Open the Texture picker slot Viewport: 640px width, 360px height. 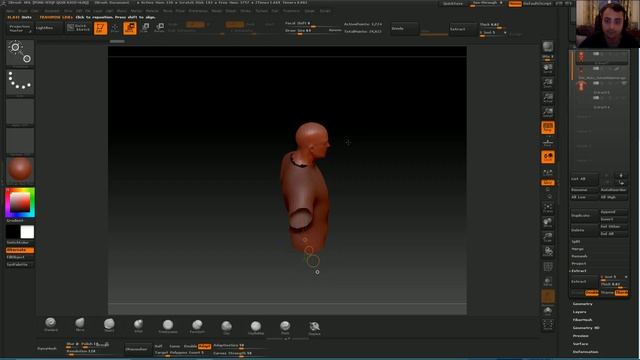pyautogui.click(x=20, y=141)
